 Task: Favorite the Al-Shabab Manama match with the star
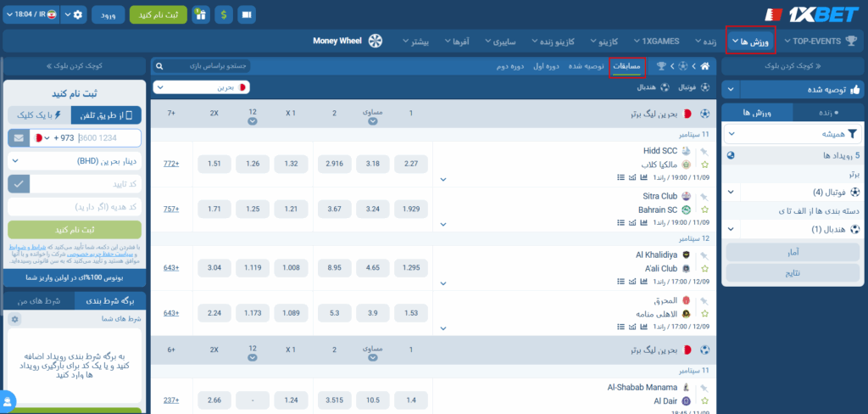pos(704,400)
